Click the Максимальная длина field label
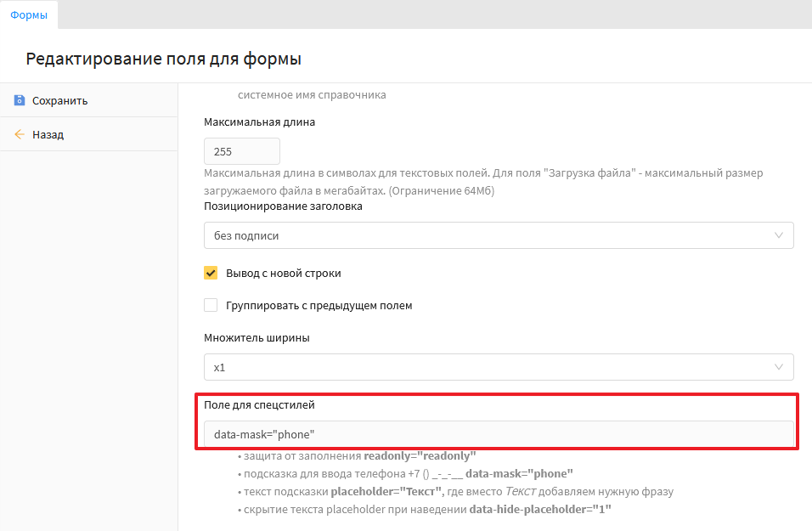 [259, 121]
